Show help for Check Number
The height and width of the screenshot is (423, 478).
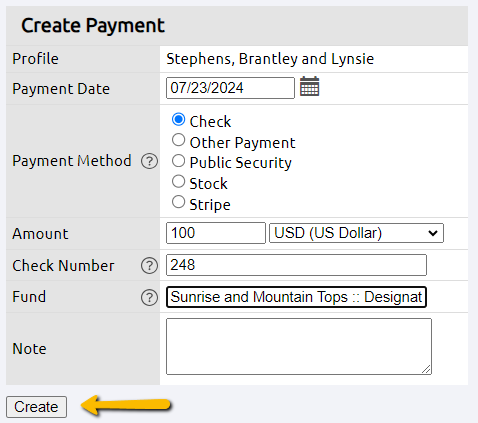pyautogui.click(x=149, y=266)
